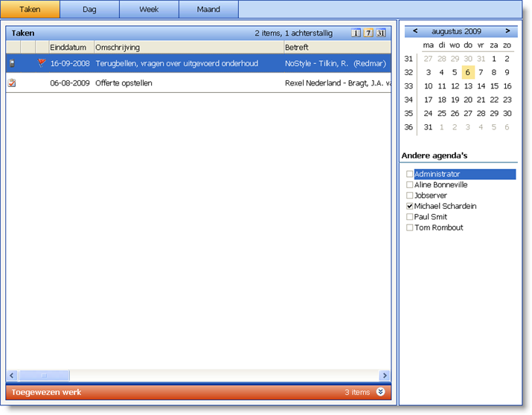The image size is (532, 415).
Task: Enable the Jobserver agenda checkbox
Action: pos(409,196)
